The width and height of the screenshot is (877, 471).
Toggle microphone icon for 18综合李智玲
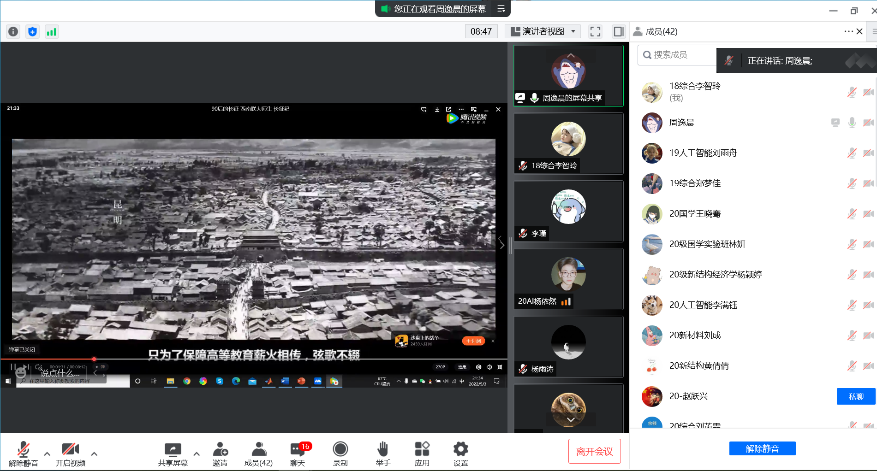tap(851, 92)
